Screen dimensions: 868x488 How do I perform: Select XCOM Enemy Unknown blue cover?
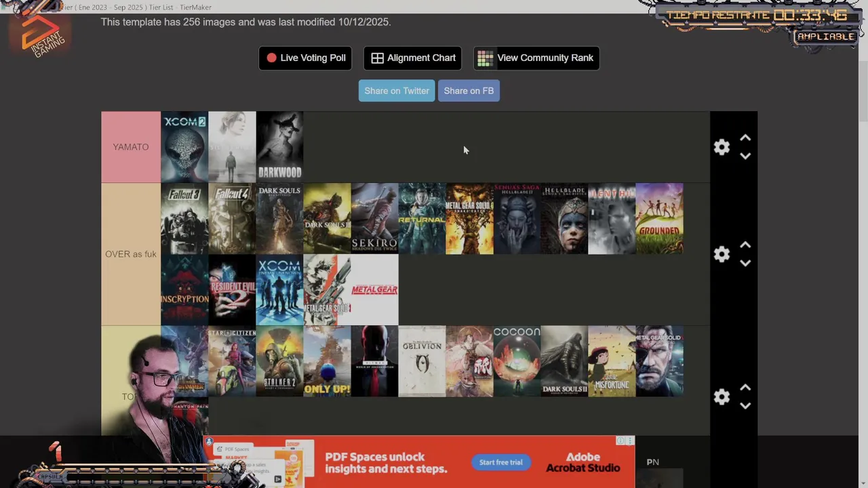point(279,290)
